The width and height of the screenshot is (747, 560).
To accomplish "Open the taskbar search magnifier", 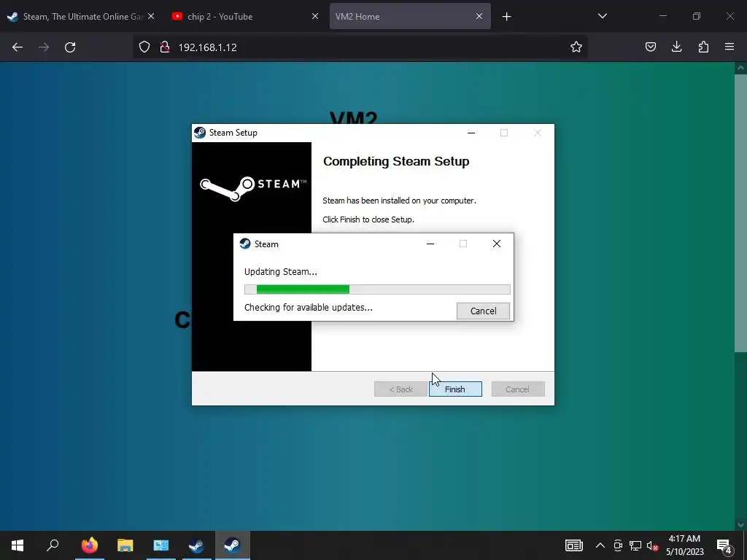I will tap(53, 545).
